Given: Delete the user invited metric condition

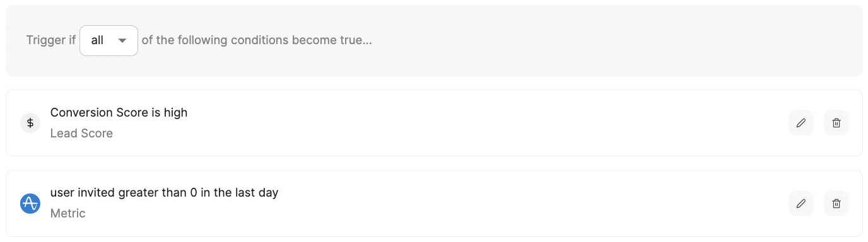Looking at the screenshot, I should 836,204.
